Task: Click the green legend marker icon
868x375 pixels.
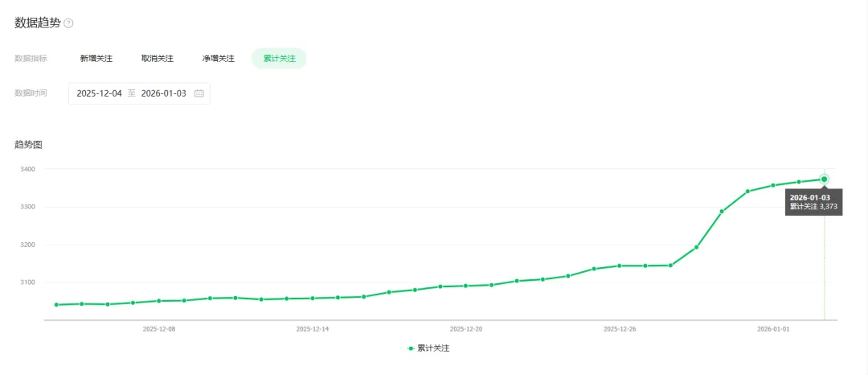Action: click(x=411, y=348)
